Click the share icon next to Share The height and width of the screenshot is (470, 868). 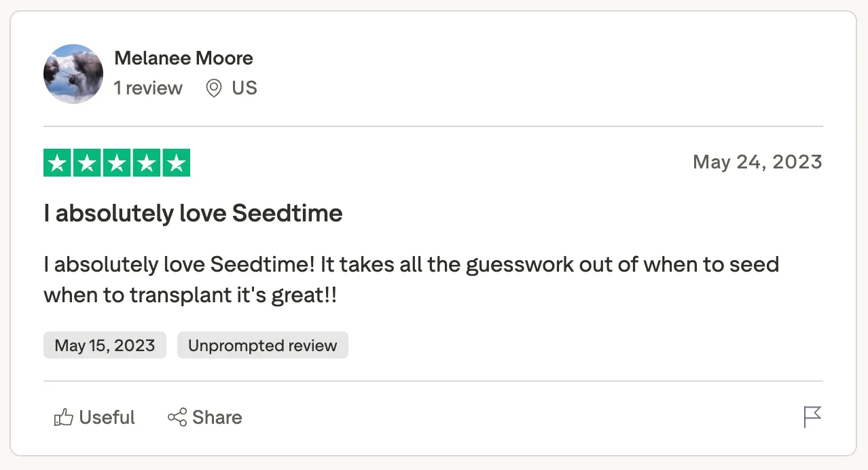[177, 417]
